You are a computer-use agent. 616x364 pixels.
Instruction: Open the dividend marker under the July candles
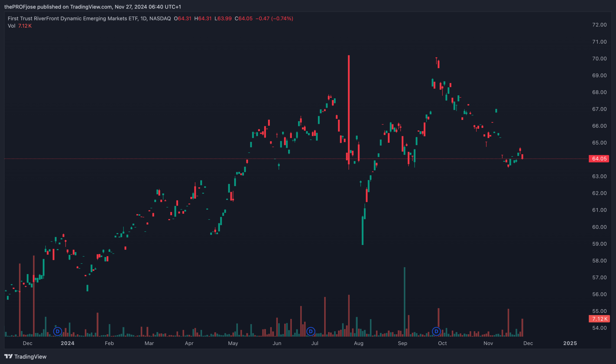[x=310, y=332]
